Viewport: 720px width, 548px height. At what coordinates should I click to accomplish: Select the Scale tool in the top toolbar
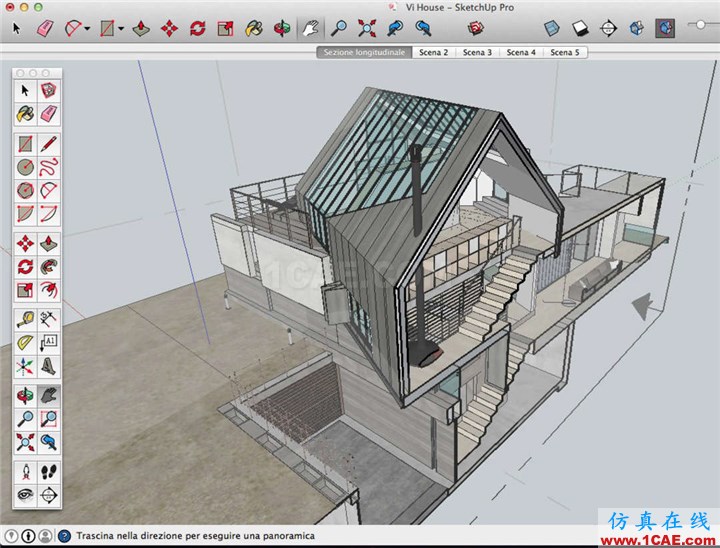point(225,28)
